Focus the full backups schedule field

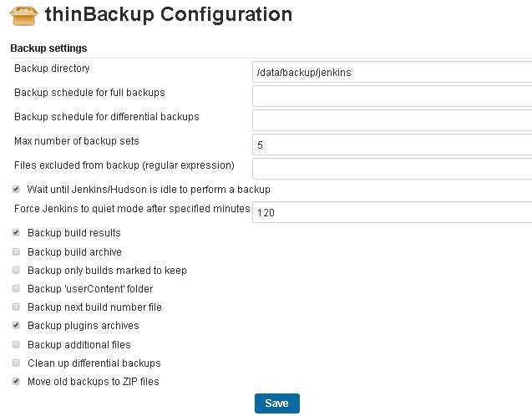(393, 96)
